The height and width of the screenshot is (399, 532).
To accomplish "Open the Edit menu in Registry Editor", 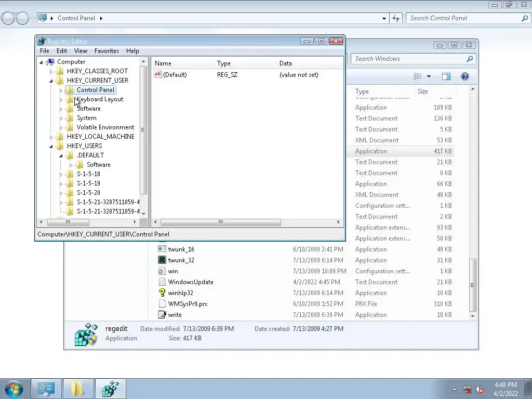I will point(62,51).
